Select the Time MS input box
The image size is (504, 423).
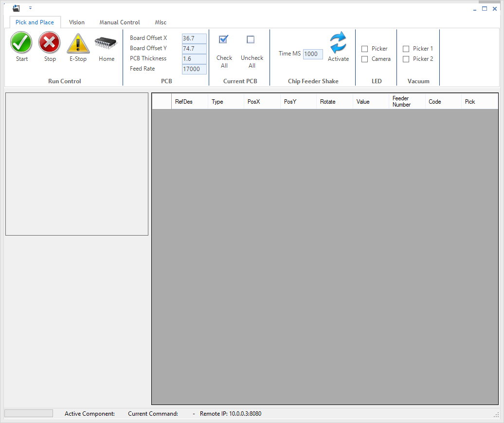tap(312, 54)
